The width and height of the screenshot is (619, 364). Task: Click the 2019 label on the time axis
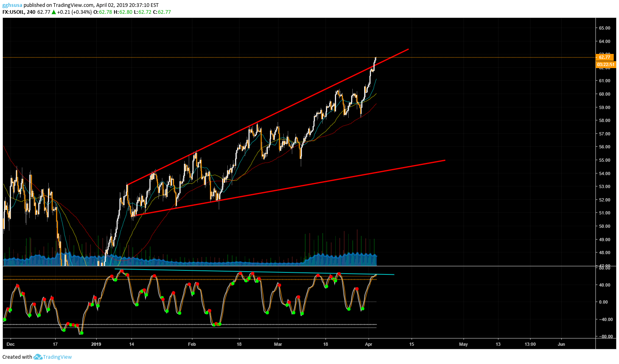96,344
